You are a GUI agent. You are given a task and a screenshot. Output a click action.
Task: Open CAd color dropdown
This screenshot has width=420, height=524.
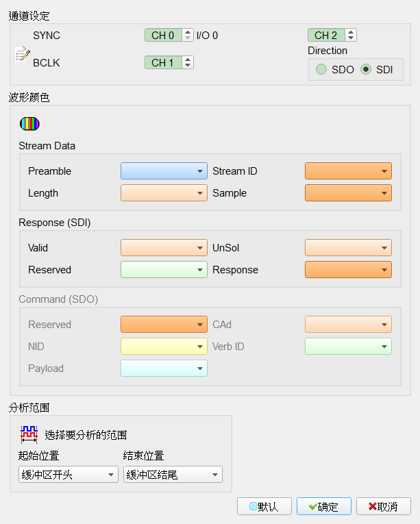click(x=348, y=325)
